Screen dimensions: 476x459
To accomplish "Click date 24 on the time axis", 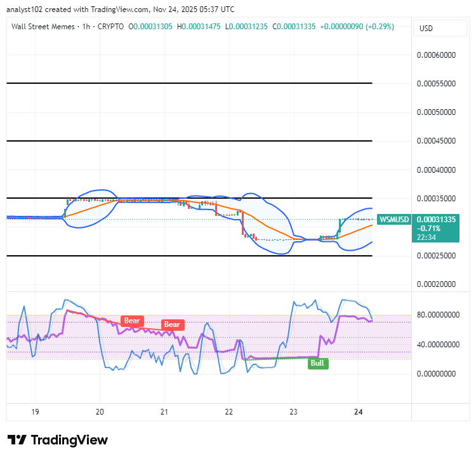I will [359, 412].
